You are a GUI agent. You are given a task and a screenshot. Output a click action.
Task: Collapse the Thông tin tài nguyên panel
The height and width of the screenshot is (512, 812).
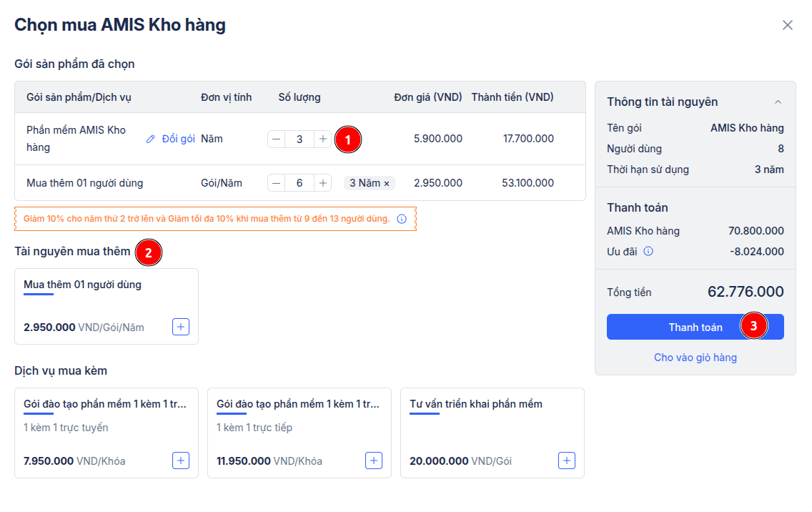pos(778,102)
